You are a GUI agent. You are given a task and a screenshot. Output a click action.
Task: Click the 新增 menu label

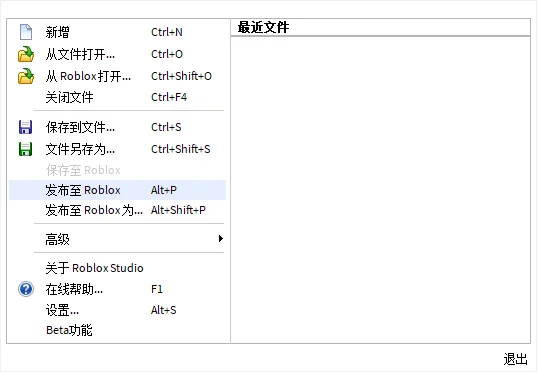[x=58, y=32]
